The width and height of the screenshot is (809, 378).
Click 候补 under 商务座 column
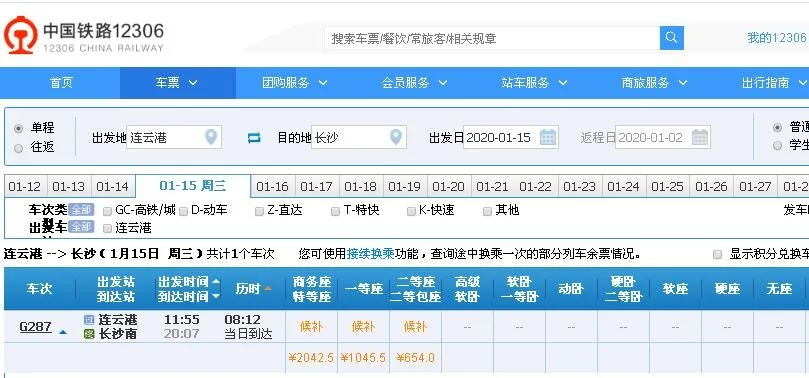pyautogui.click(x=311, y=326)
